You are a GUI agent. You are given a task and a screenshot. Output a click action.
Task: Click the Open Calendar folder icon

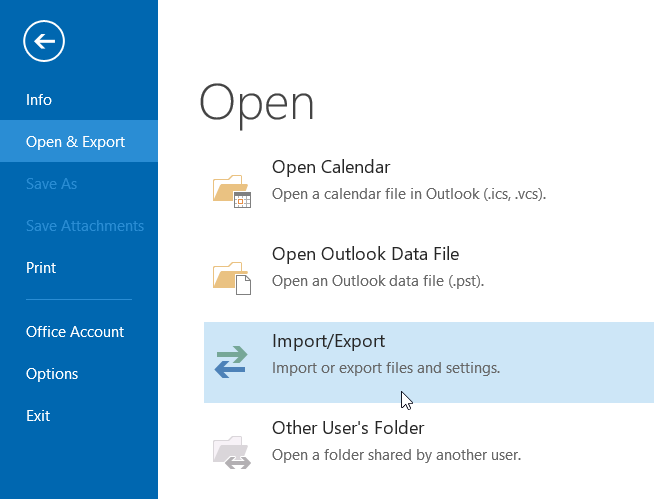pyautogui.click(x=232, y=191)
